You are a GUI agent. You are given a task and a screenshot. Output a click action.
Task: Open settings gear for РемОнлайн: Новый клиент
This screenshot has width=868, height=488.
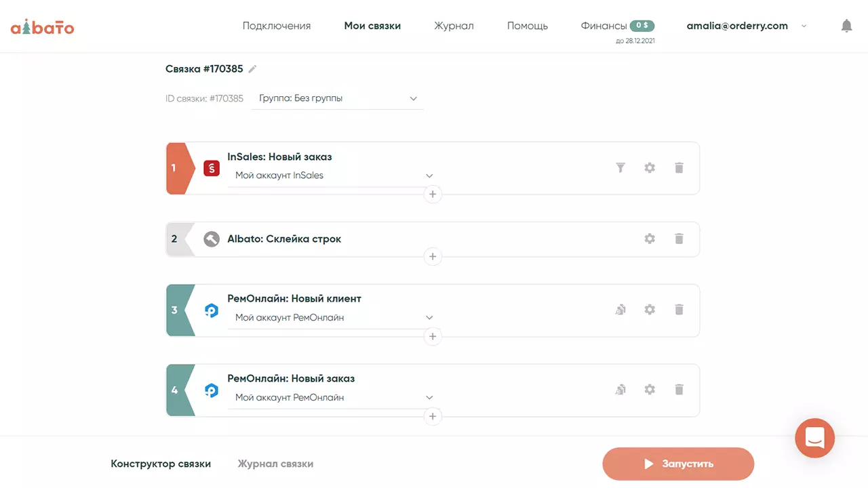[x=650, y=310]
